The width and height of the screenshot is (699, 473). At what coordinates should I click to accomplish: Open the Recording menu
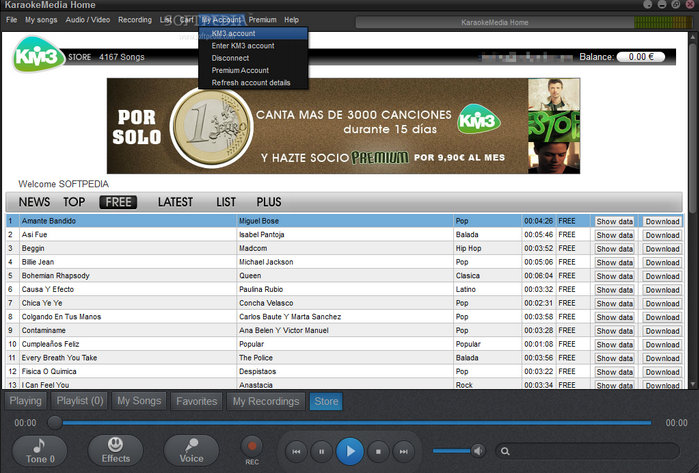(x=135, y=20)
